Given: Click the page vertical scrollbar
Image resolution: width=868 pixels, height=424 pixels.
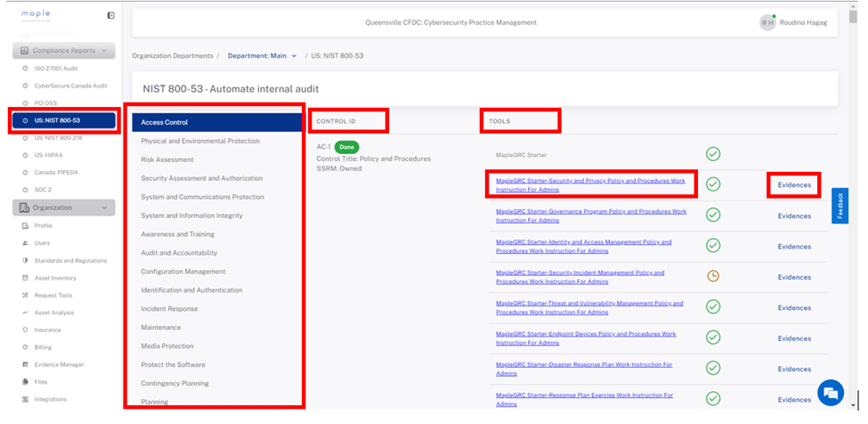Looking at the screenshot, I should pos(854,15).
